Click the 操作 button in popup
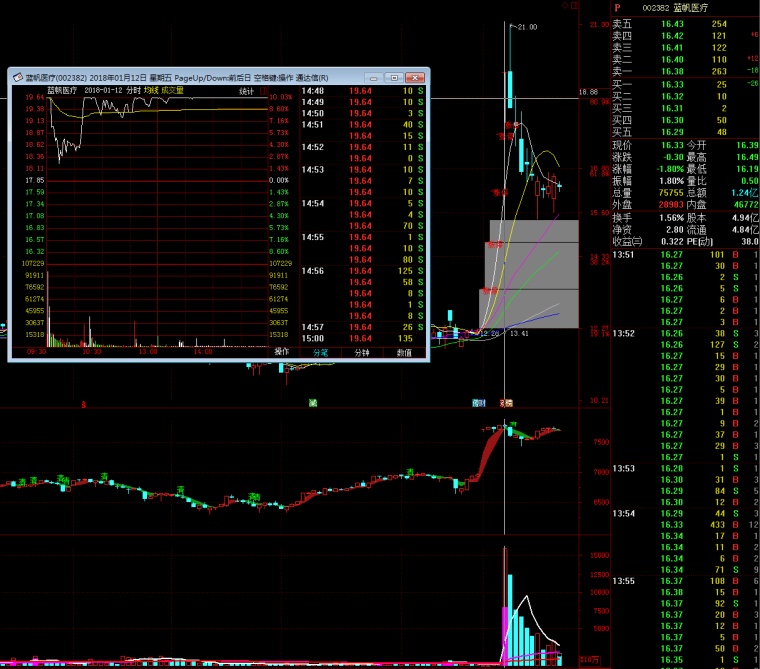Viewport: 760px width, 669px height. click(281, 352)
